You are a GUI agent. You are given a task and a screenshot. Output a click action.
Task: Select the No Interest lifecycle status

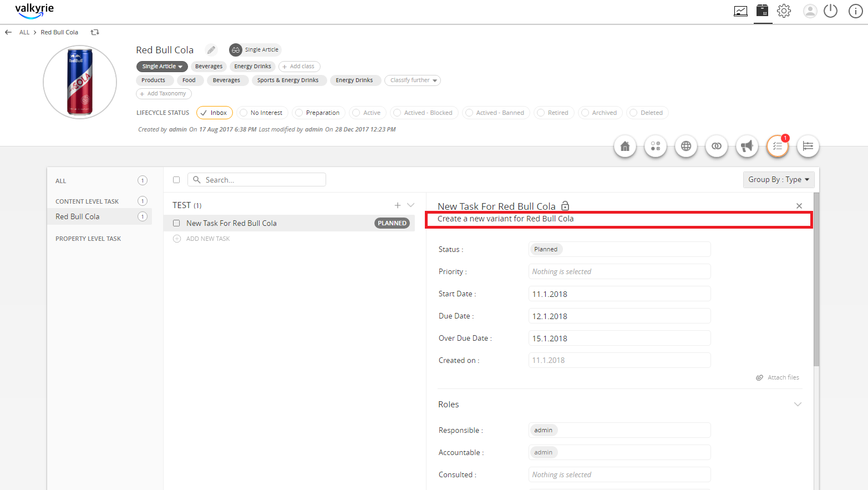(x=262, y=113)
